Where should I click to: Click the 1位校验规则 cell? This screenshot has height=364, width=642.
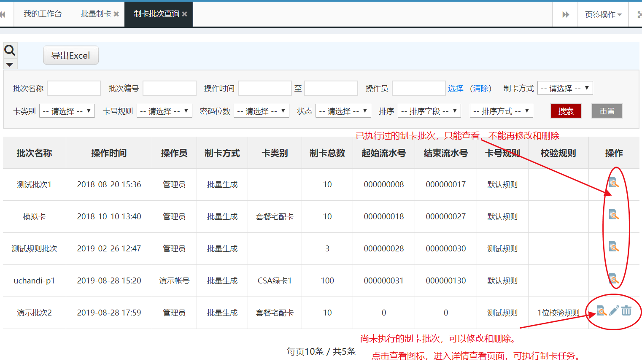(558, 313)
